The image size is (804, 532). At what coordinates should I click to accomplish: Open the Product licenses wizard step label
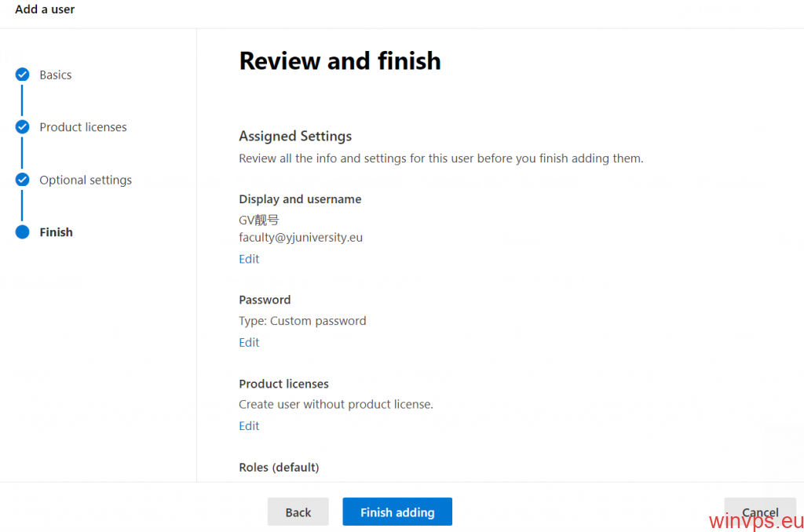(83, 127)
